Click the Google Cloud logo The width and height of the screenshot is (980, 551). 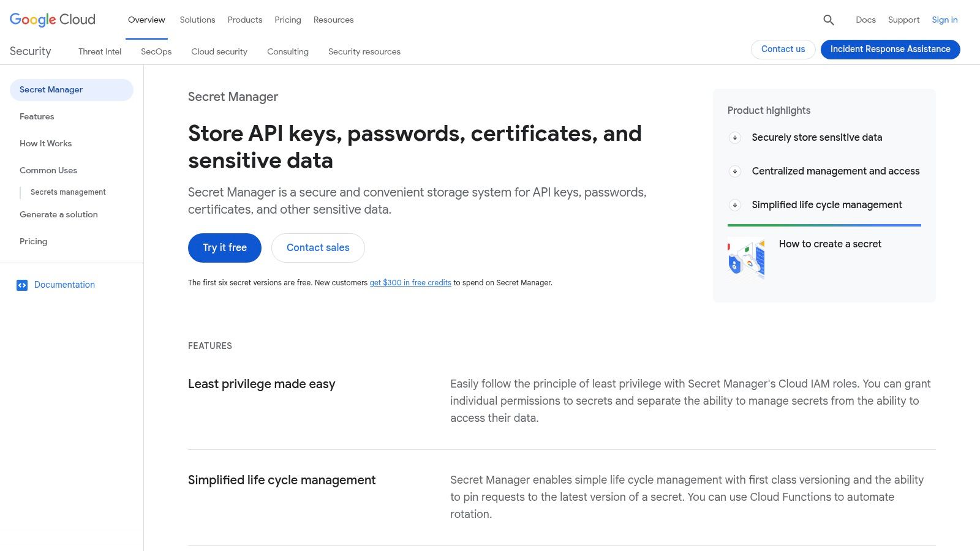tap(51, 20)
